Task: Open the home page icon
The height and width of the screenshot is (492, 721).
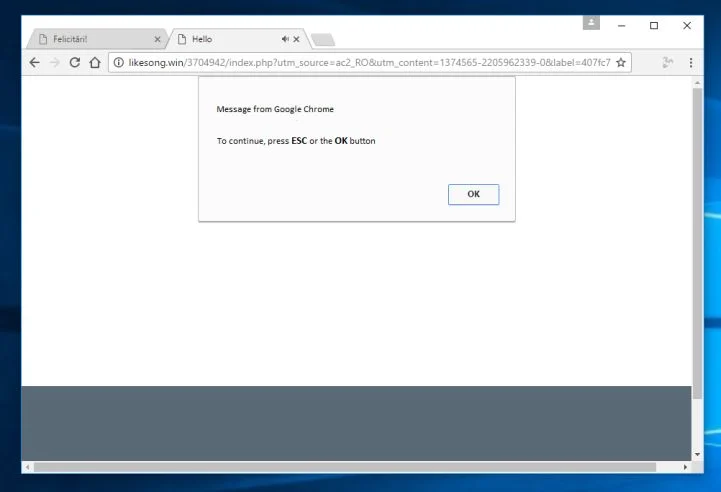Action: (95, 63)
